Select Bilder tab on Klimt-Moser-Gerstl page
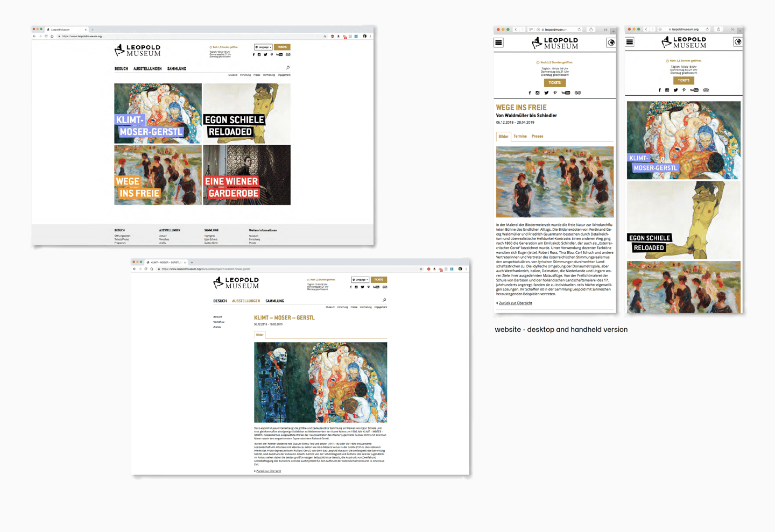 (x=259, y=335)
